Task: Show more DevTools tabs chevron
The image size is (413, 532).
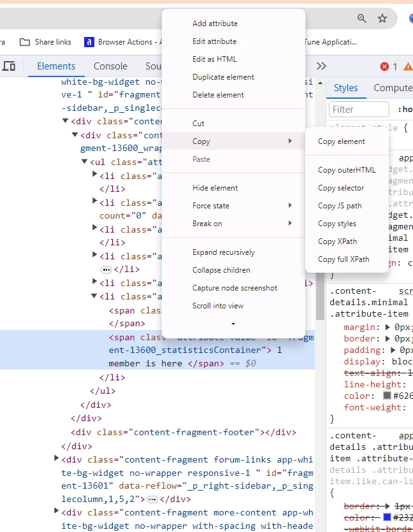Action: [321, 66]
